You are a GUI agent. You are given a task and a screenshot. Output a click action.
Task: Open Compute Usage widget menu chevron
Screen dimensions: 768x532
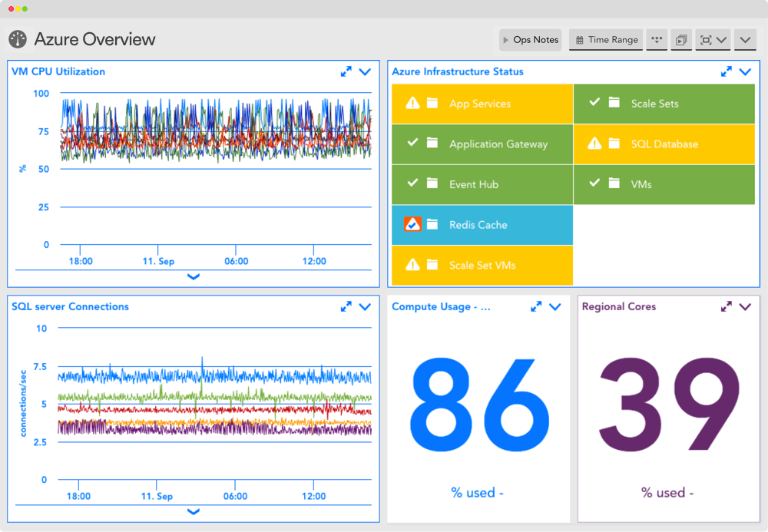pos(555,307)
